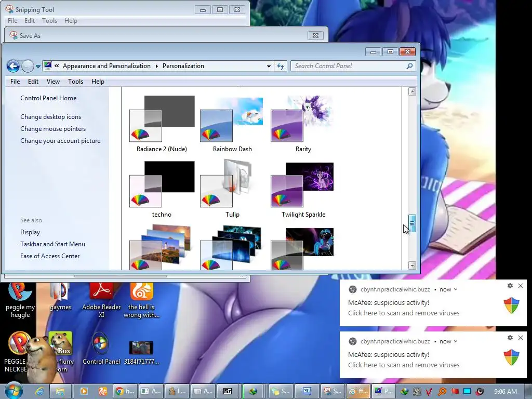Switch to the 7-Zip taskbar button
Viewport: 532px width, 399px height.
[x=228, y=391]
